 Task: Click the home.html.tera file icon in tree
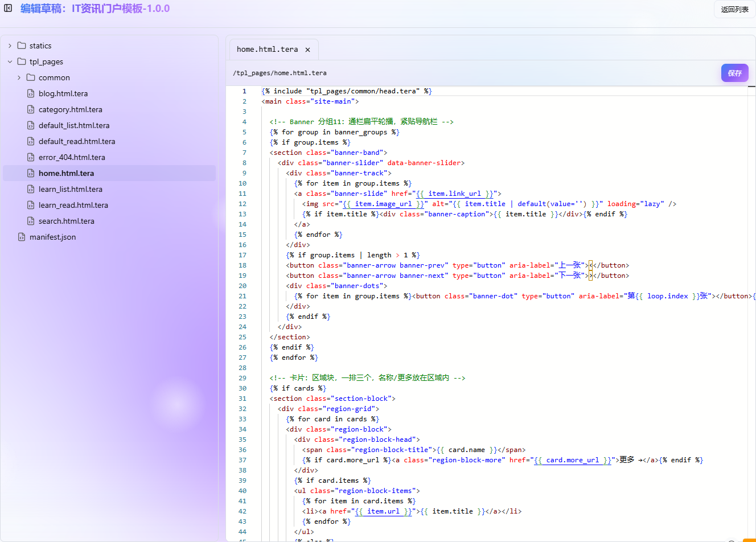[31, 173]
